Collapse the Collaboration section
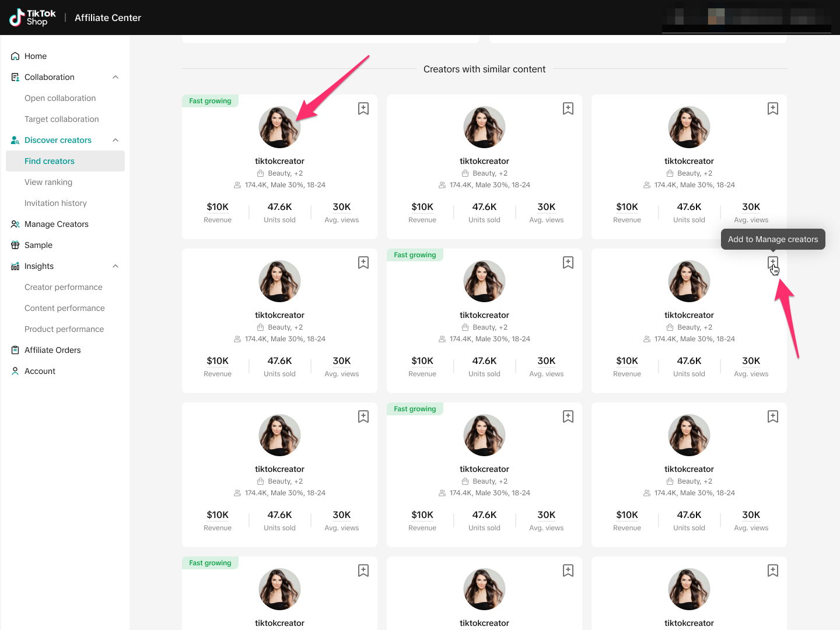The image size is (840, 630). [116, 77]
